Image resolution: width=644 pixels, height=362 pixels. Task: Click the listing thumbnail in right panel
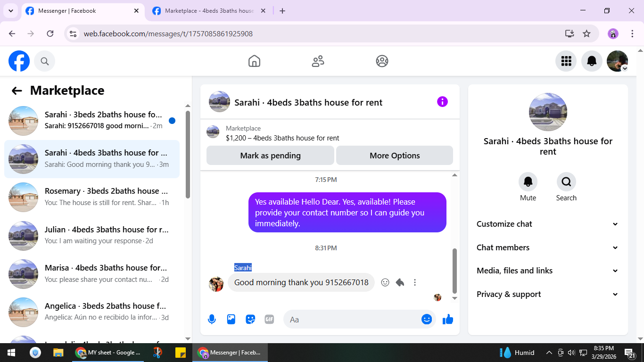pyautogui.click(x=548, y=112)
